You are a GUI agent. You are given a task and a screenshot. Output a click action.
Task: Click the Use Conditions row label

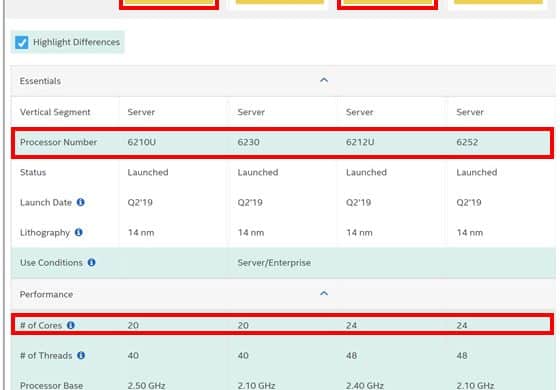tap(51, 262)
